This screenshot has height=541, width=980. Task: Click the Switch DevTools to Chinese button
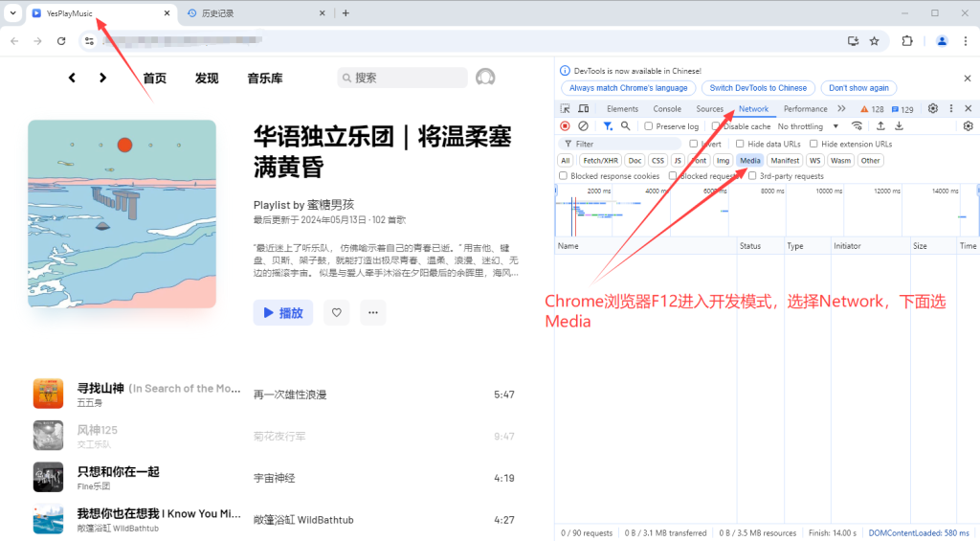(x=759, y=88)
